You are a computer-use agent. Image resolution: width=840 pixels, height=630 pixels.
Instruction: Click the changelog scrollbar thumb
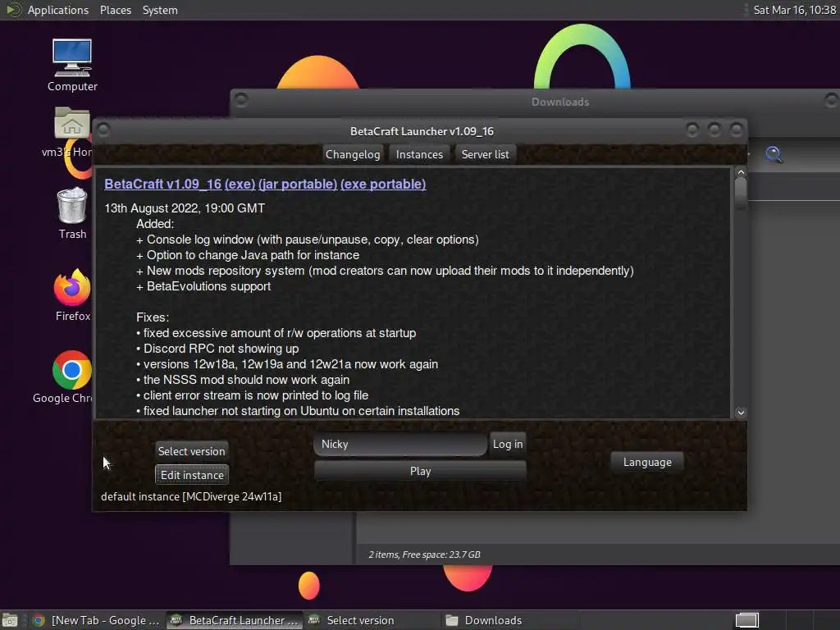[741, 193]
